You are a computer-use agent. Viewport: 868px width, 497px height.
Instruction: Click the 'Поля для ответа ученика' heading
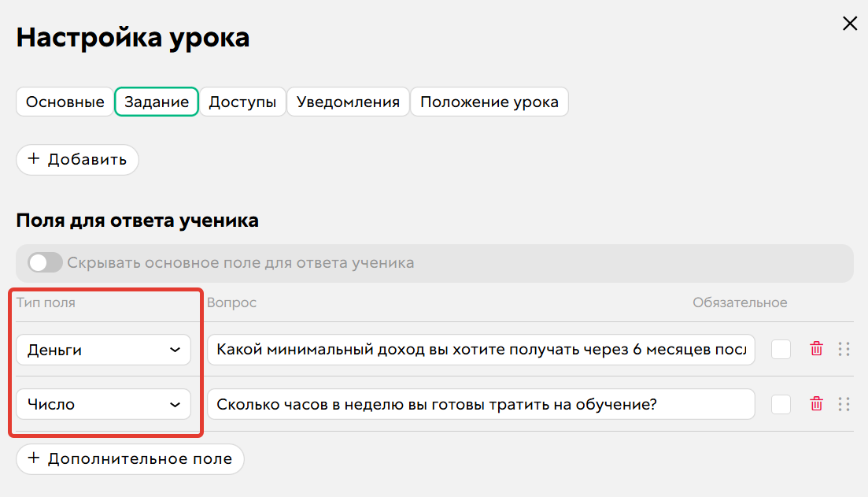coord(137,221)
